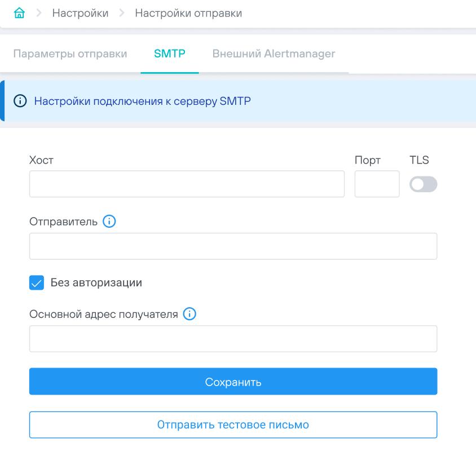
Task: Click the Настройки подключения к серверу SMTP banner
Action: point(142,101)
